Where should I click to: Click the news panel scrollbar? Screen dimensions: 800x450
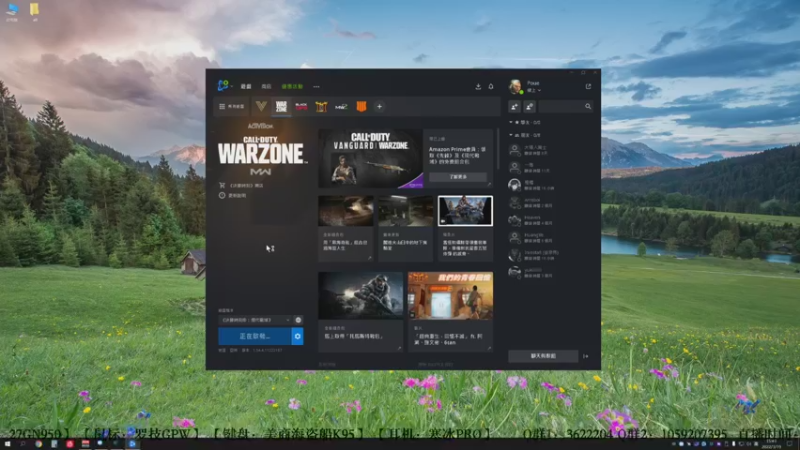(498, 149)
